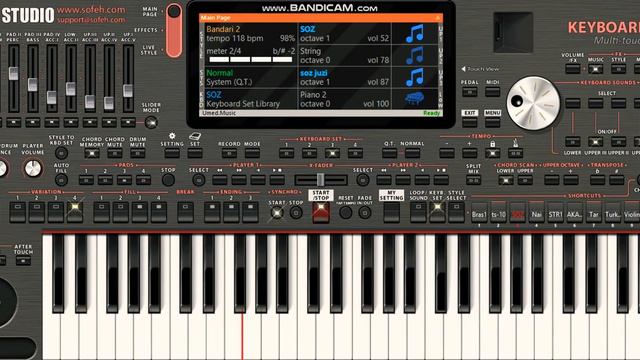Select the Nai shortcut
The width and height of the screenshot is (640, 360).
pyautogui.click(x=536, y=212)
